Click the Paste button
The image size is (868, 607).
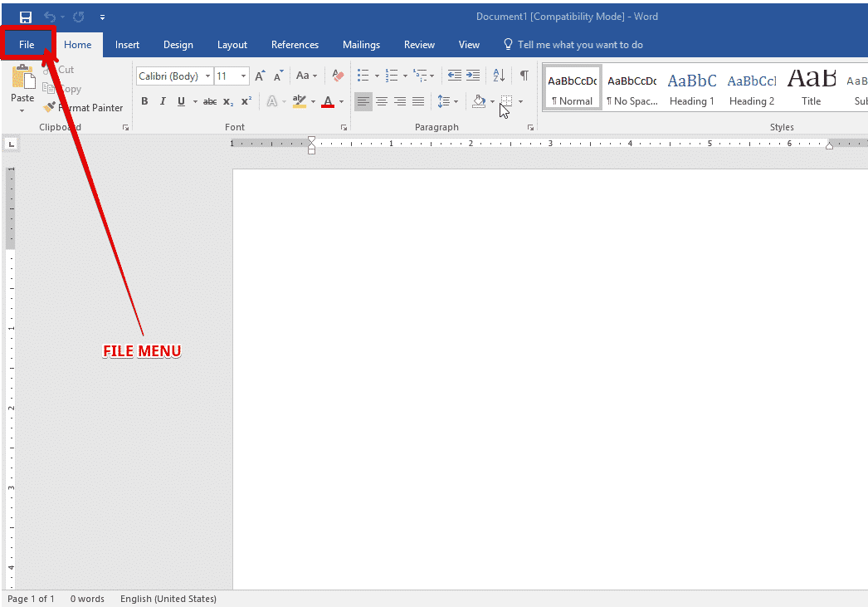(22, 83)
